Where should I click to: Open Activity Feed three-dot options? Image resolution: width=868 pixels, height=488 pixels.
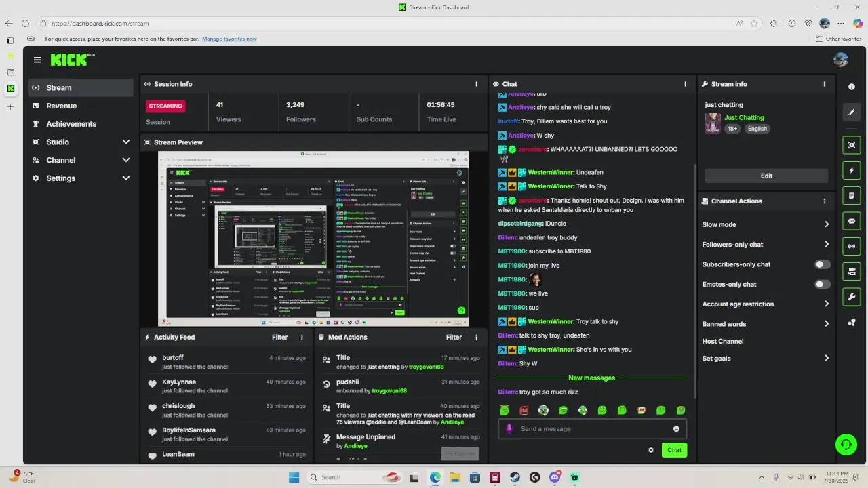302,337
